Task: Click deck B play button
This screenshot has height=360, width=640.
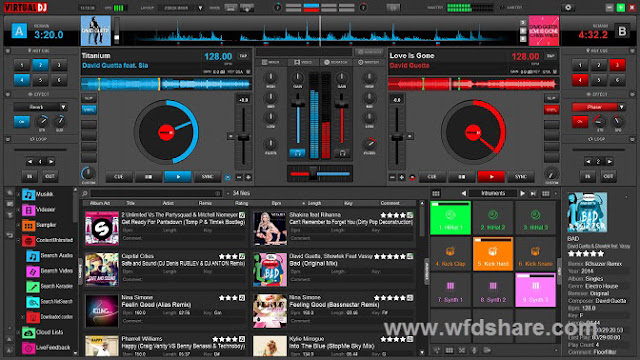Action: tap(491, 177)
